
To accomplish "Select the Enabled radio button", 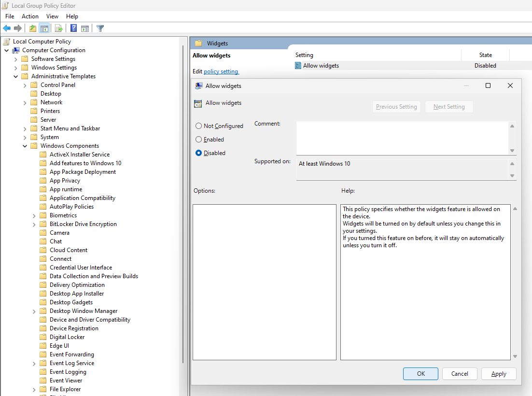I will 199,140.
